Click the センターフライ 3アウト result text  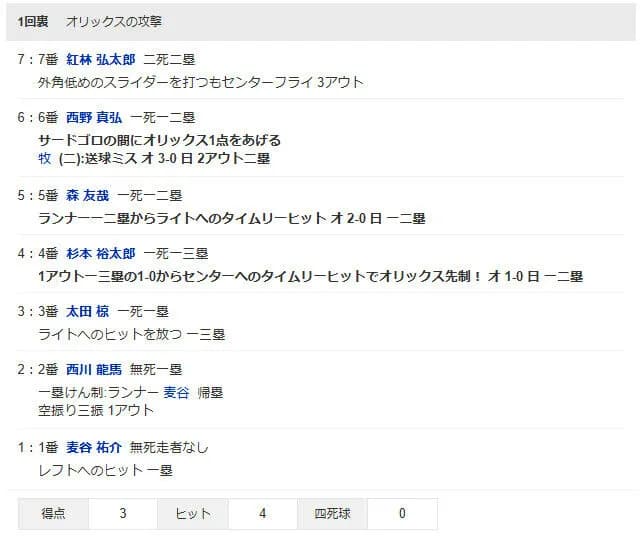(x=293, y=83)
